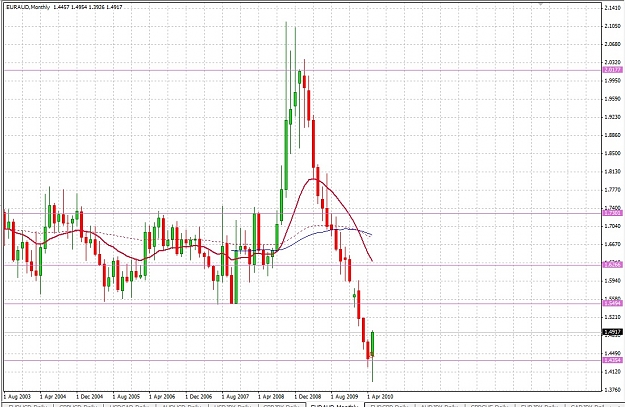The image size is (625, 407).
Task: Click the 1 Aug 2009 date label
Action: (x=344, y=397)
